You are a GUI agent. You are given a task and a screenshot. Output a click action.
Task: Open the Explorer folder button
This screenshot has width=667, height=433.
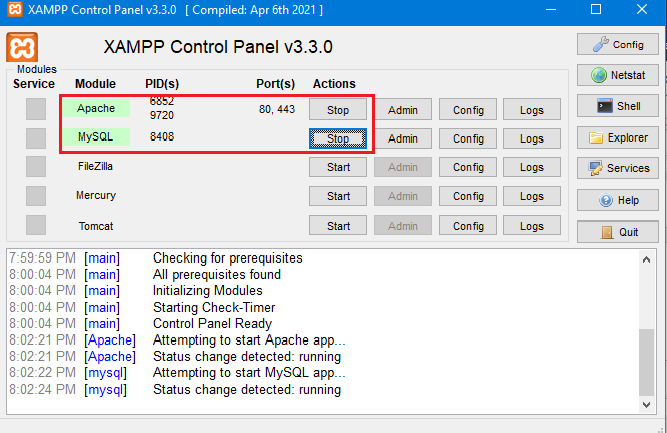click(x=617, y=137)
